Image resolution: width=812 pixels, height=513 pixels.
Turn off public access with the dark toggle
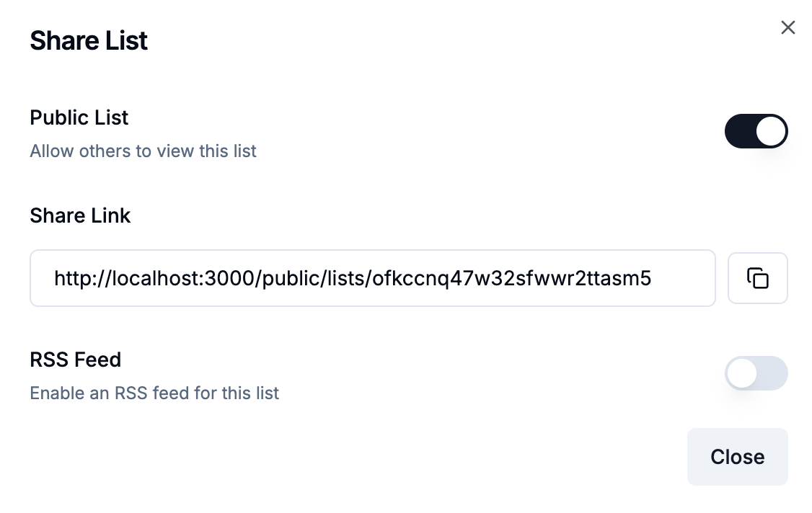tap(756, 131)
